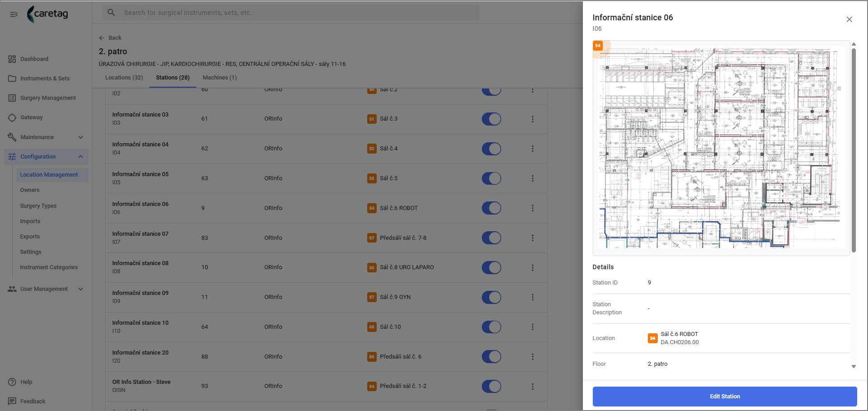Open row menu for Informační stanice 10
Viewport: 868px width, 411px height.
pos(533,327)
